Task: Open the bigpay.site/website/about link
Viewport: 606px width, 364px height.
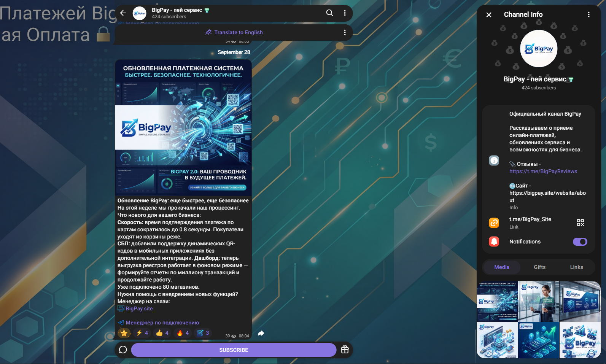Action: tap(547, 196)
